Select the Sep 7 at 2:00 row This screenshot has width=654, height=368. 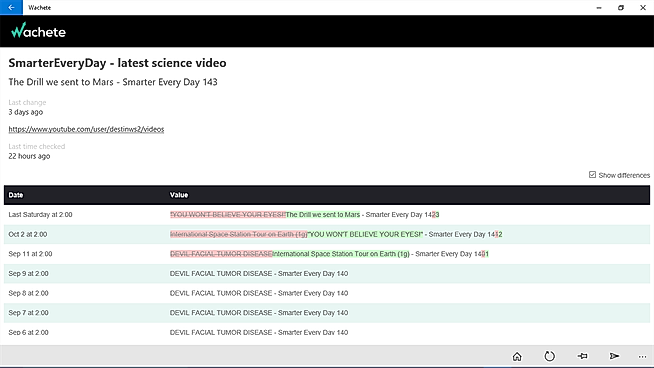click(x=327, y=313)
